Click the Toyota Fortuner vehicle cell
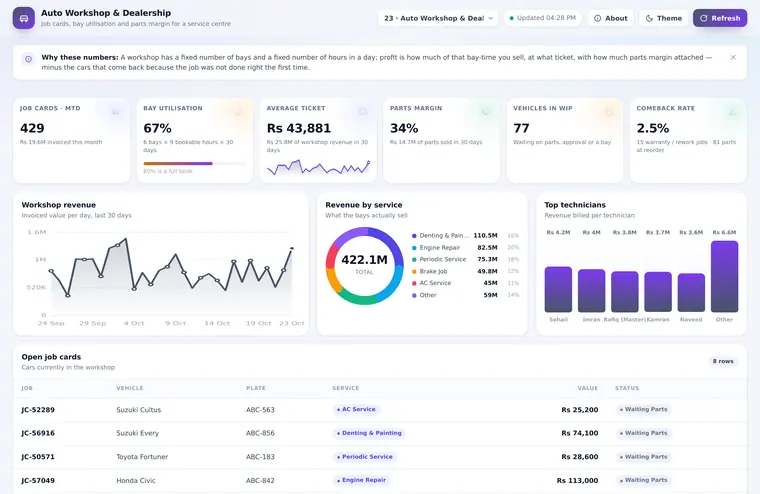Screen dimensions: 760x494 click(x=142, y=457)
